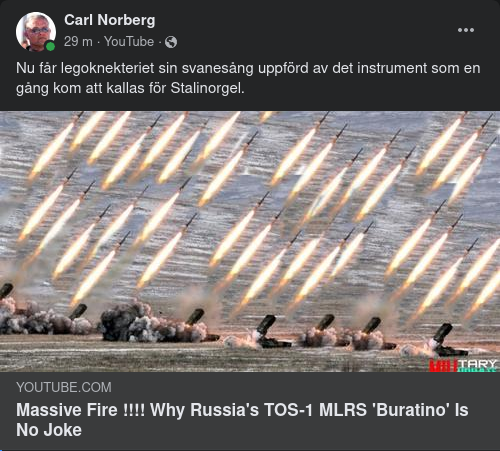Open Carl Norberg's profile via name
The height and width of the screenshot is (451, 500).
coord(110,20)
